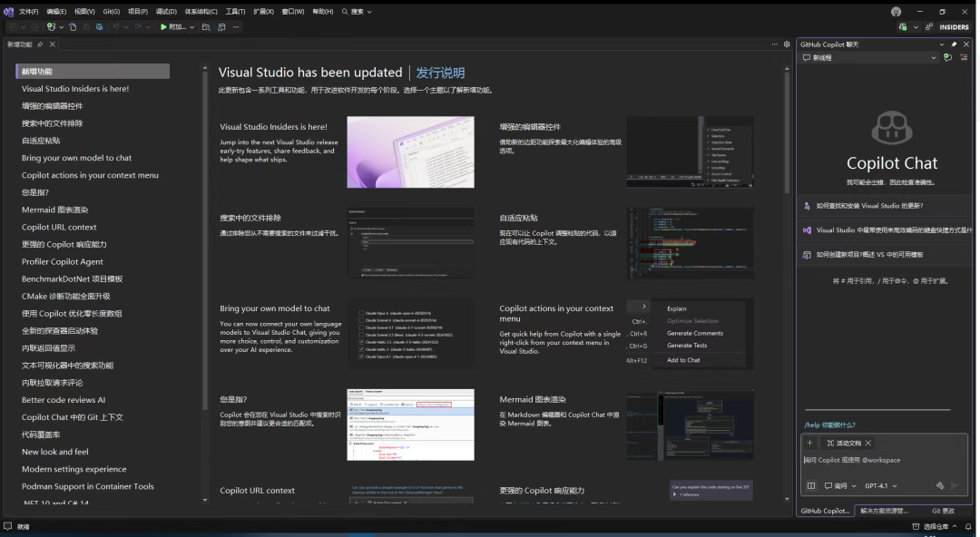Open the Git menu in the menu bar
Viewport: 980px width, 537px height.
[x=111, y=10]
